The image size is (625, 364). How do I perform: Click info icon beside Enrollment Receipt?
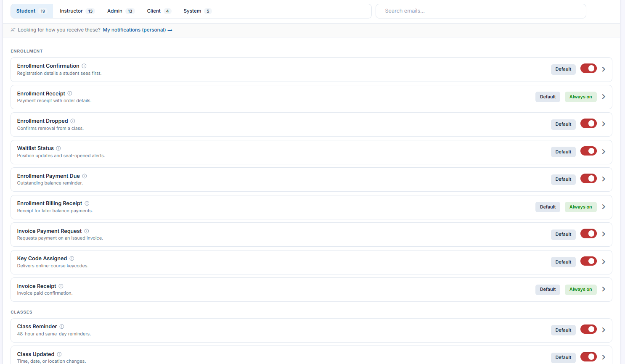[x=70, y=93]
